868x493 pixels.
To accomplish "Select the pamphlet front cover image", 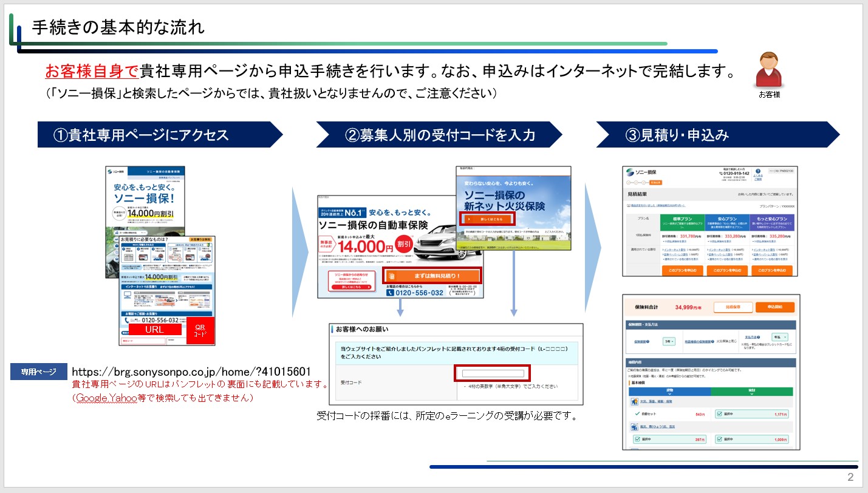I will pyautogui.click(x=145, y=222).
